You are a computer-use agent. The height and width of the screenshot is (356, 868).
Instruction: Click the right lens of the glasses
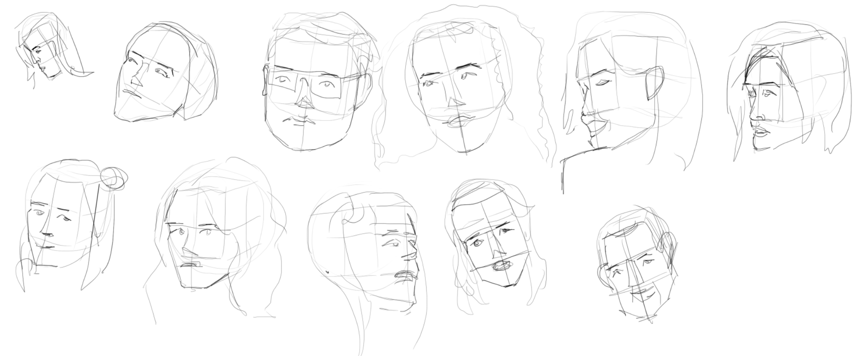click(x=326, y=86)
